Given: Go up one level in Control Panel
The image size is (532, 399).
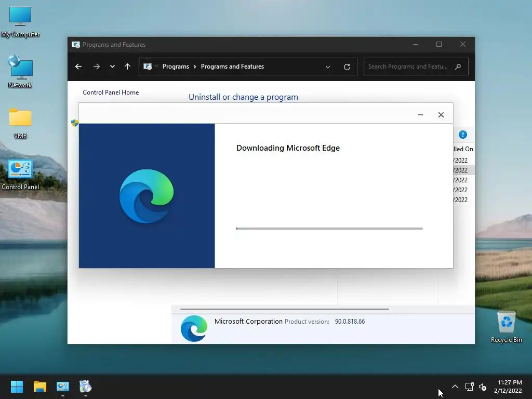Looking at the screenshot, I should coord(128,66).
